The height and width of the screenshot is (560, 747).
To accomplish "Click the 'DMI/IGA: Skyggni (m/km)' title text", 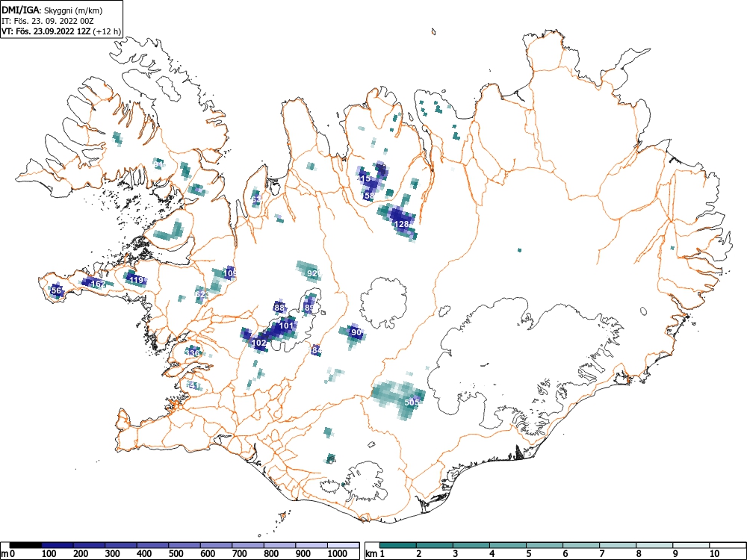I will [x=52, y=10].
